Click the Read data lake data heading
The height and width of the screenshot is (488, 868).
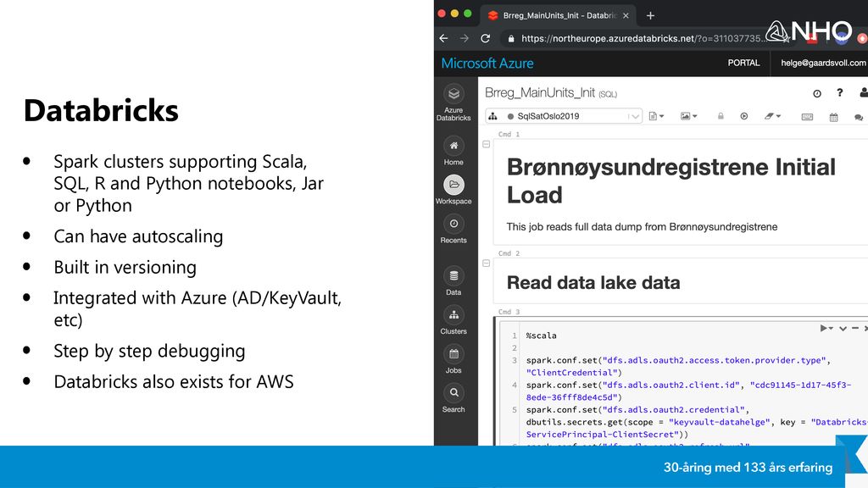(x=593, y=283)
